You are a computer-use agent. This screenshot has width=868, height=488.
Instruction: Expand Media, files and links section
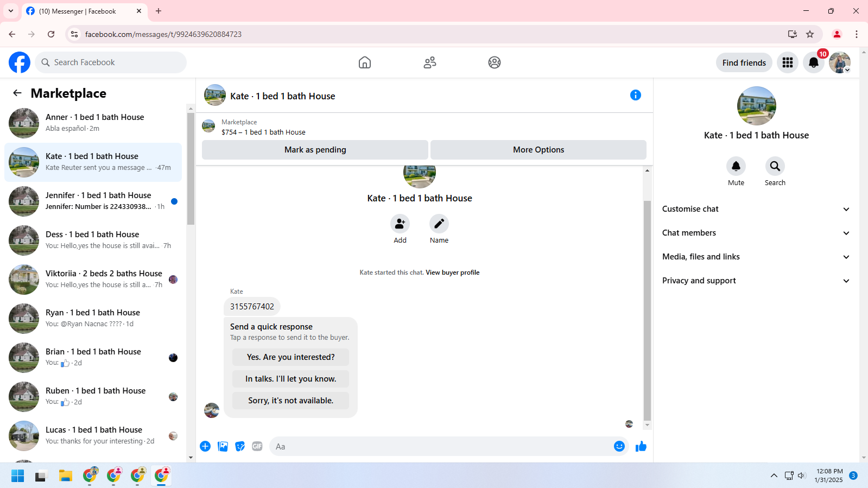[756, 257]
